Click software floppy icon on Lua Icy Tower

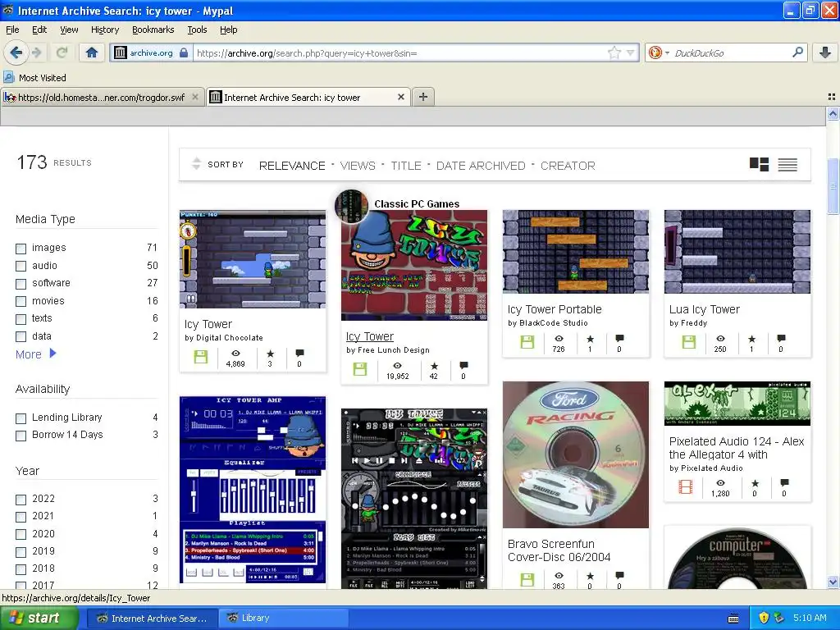click(x=688, y=342)
